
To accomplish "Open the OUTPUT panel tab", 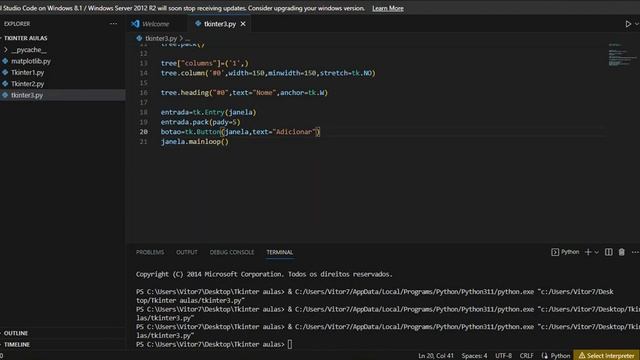I will pyautogui.click(x=187, y=252).
